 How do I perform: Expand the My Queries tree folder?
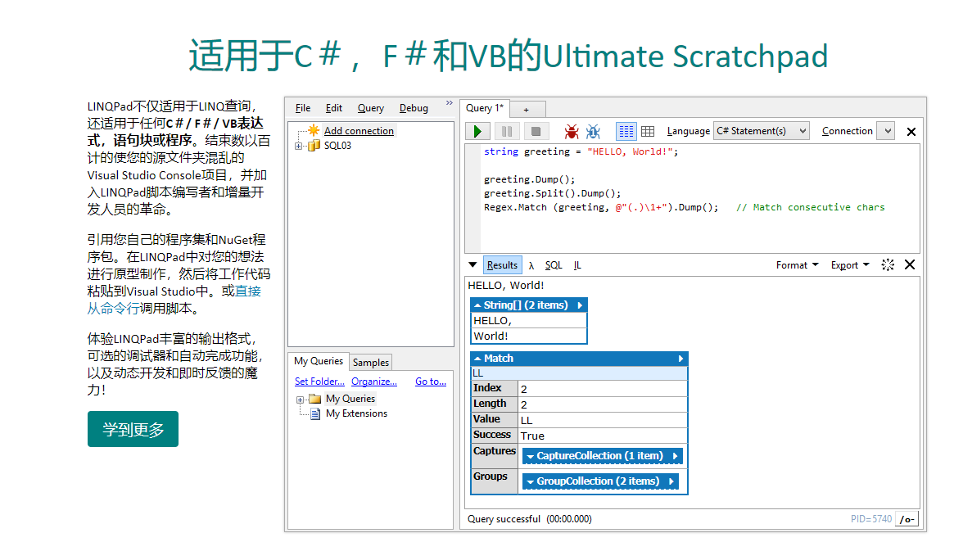[300, 400]
